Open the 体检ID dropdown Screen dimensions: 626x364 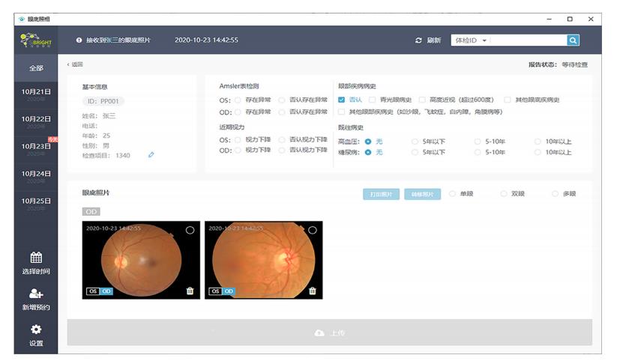(x=472, y=40)
